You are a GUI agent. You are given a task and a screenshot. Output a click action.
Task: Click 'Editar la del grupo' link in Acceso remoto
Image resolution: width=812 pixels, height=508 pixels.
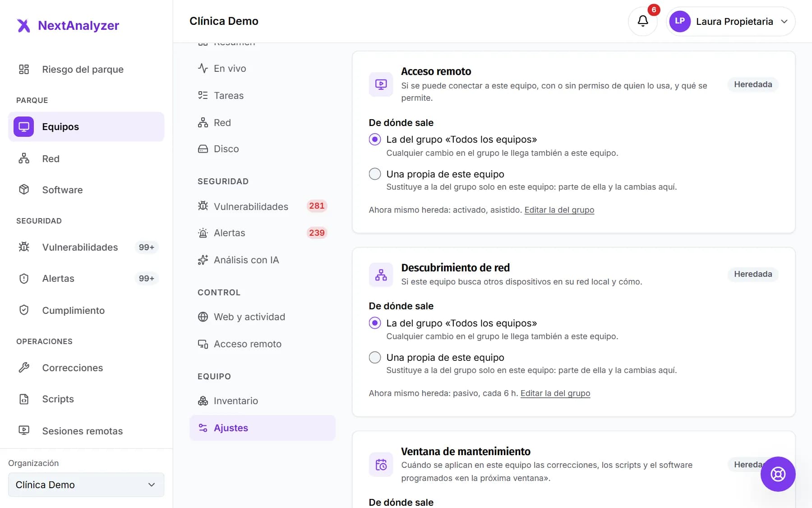(559, 210)
